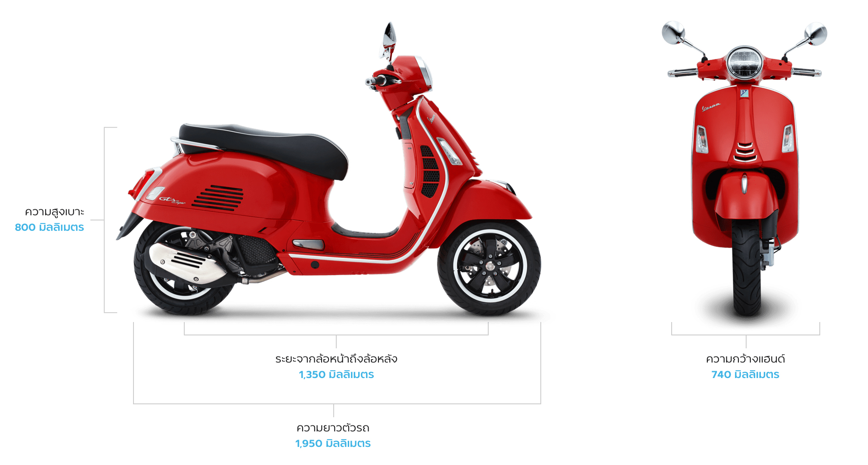Click the rear side-panel air vent grille
The image size is (868, 465).
(217, 198)
